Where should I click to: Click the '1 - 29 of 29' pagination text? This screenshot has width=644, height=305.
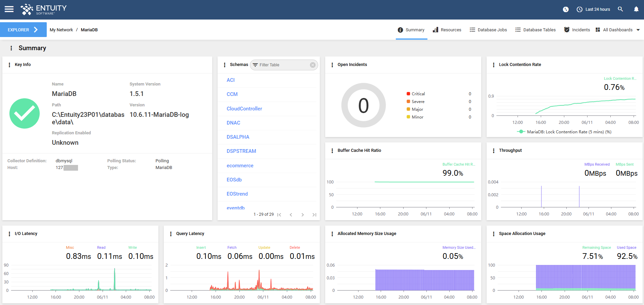(x=264, y=214)
